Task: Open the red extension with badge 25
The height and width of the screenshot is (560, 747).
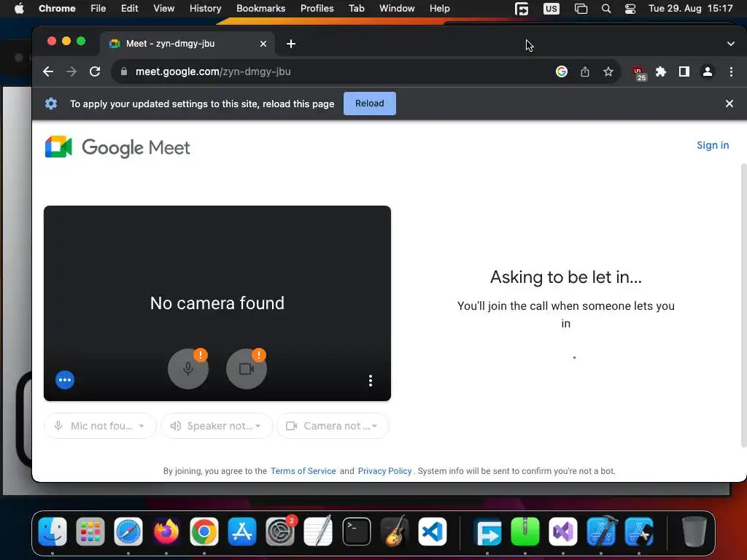Action: coord(639,72)
